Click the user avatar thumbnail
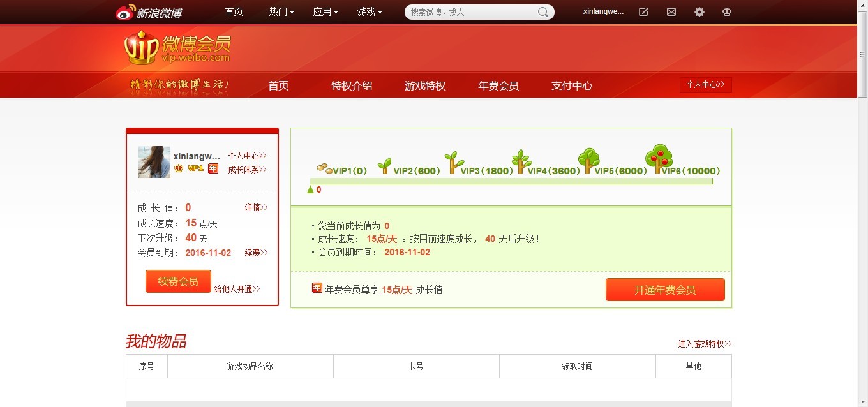Viewport: 868px width, 407px height. pyautogui.click(x=154, y=162)
